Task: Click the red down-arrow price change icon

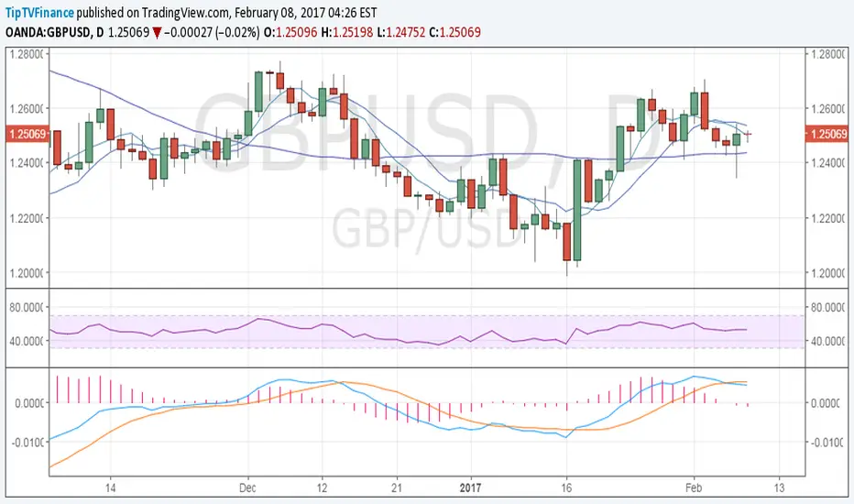Action: point(157,33)
